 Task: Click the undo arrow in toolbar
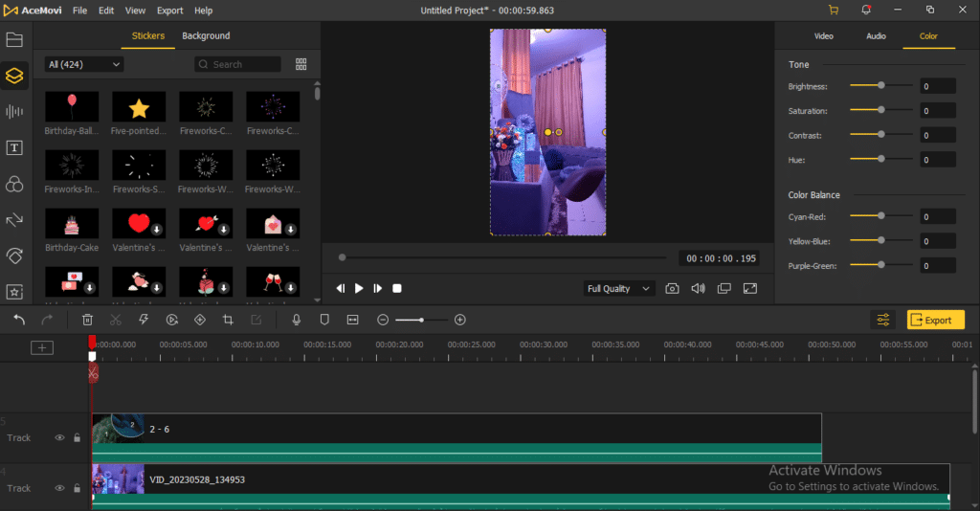[19, 320]
